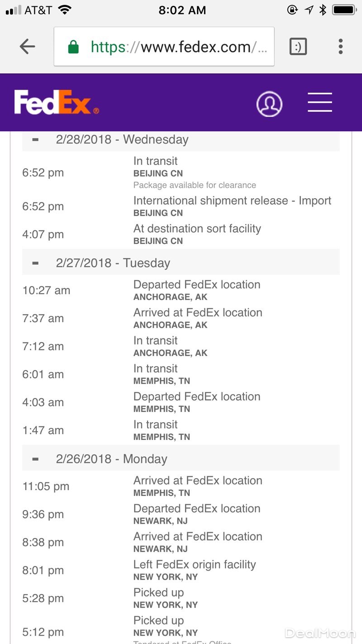Open the browser tab switcher
The width and height of the screenshot is (362, 644).
[x=298, y=47]
